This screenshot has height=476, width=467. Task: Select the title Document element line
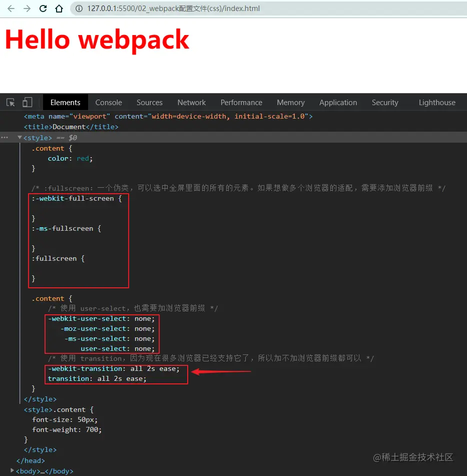pyautogui.click(x=71, y=127)
